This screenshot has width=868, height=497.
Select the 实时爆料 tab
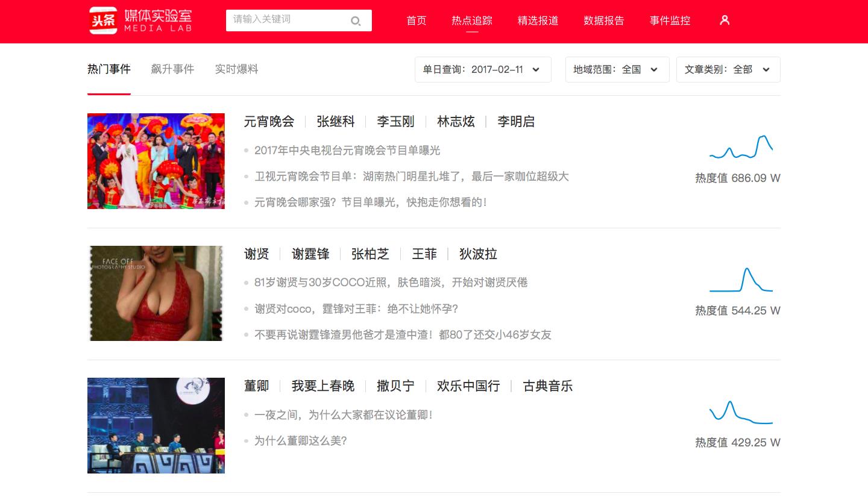pyautogui.click(x=237, y=69)
